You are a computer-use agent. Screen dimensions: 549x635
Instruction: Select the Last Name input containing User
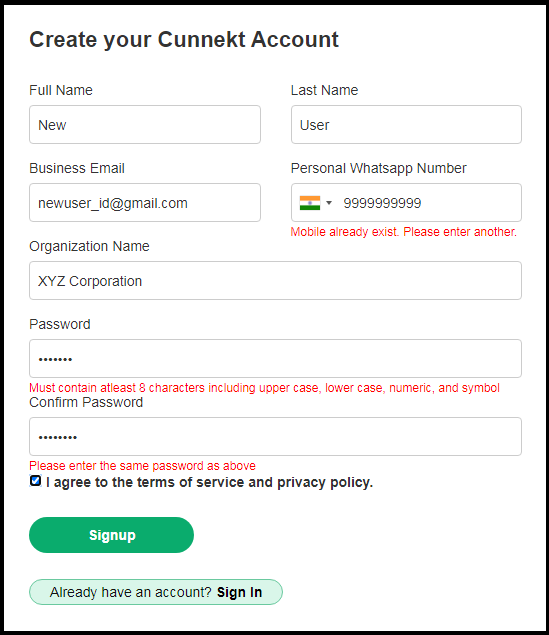point(406,125)
